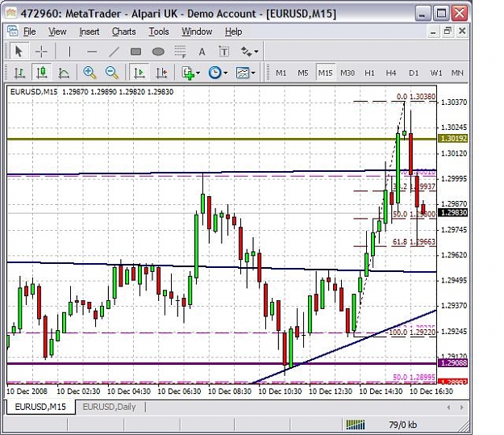Open the Charts menu
Image resolution: width=504 pixels, height=435 pixels.
tap(123, 31)
